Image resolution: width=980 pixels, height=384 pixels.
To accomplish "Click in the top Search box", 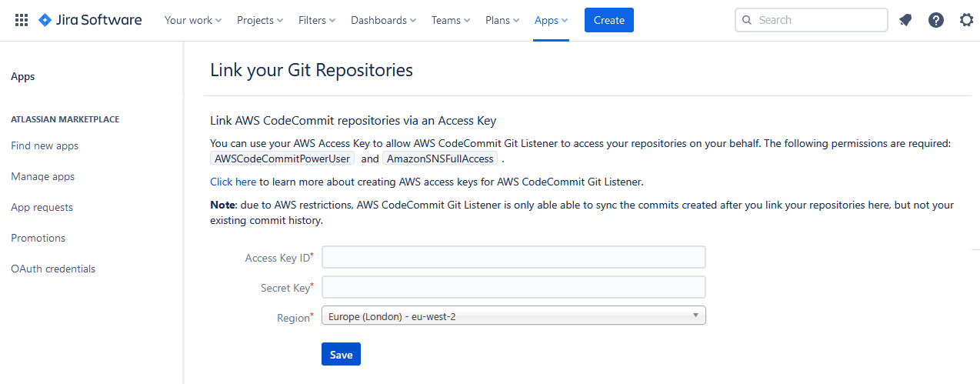I will (812, 20).
